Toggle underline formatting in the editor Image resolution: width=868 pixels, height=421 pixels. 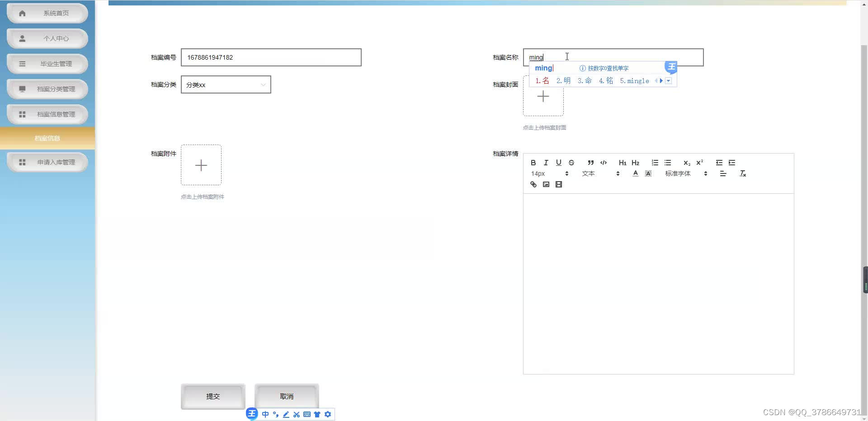click(559, 163)
